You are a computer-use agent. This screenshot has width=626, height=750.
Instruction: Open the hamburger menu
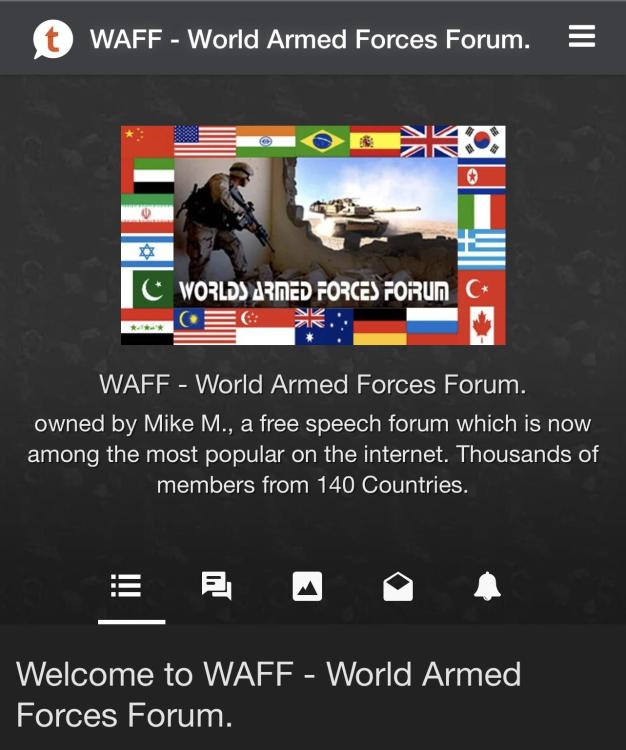click(582, 36)
